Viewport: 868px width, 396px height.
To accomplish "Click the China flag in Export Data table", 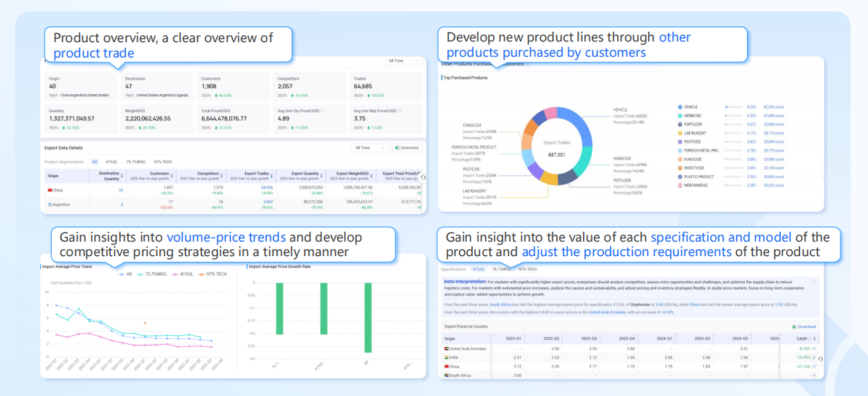I will point(51,190).
